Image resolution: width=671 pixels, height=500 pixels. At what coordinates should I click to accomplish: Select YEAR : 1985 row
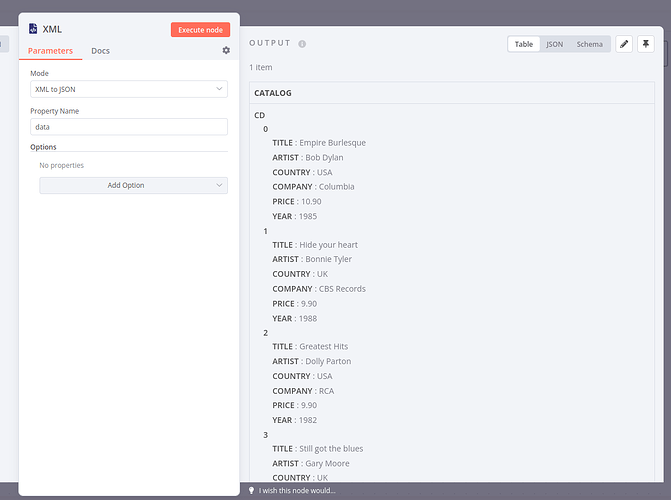pyautogui.click(x=294, y=216)
